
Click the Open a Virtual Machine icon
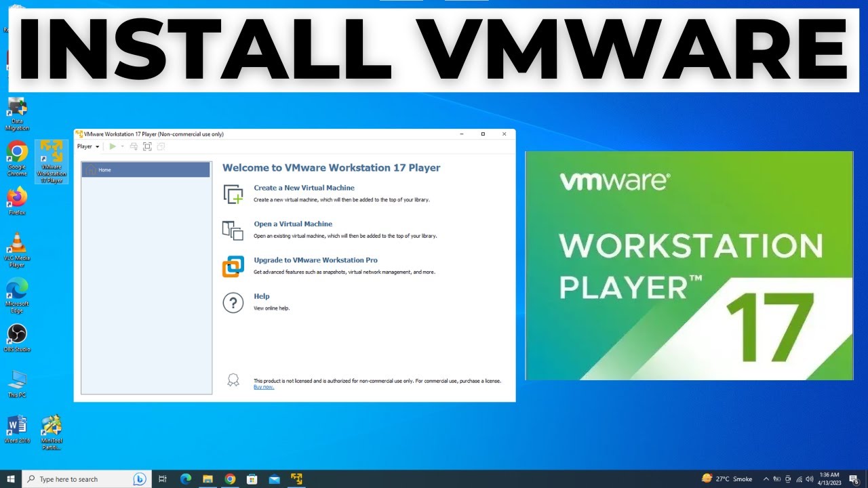233,230
